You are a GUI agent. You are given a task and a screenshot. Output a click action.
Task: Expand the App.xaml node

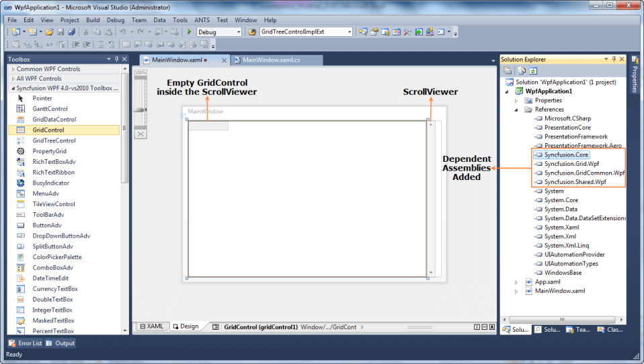516,282
